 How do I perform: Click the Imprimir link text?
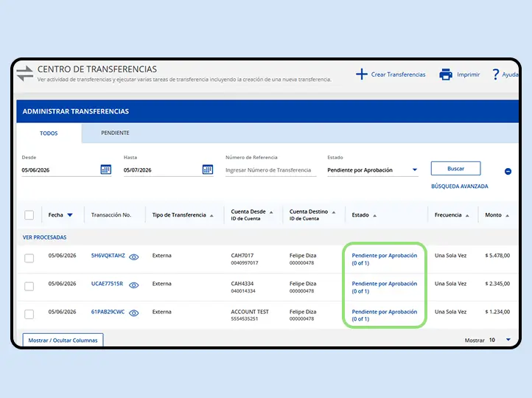pos(468,74)
